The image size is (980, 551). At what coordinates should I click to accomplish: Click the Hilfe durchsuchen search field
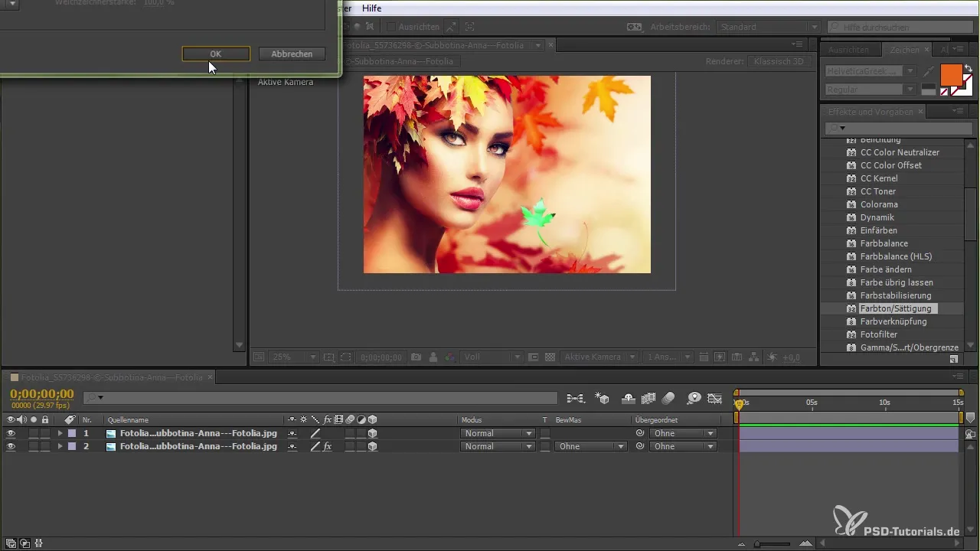pyautogui.click(x=901, y=27)
